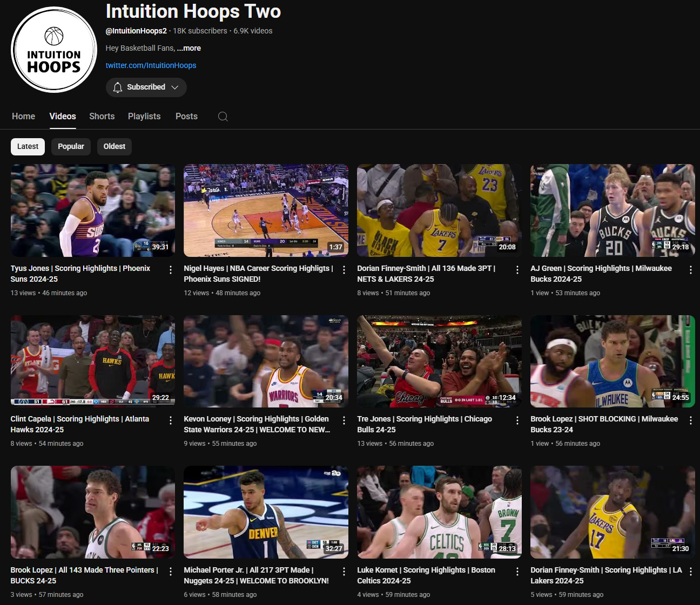Play the Tre Jones Chicago fans thumbnail
Image resolution: width=700 pixels, height=605 pixels.
tap(439, 361)
